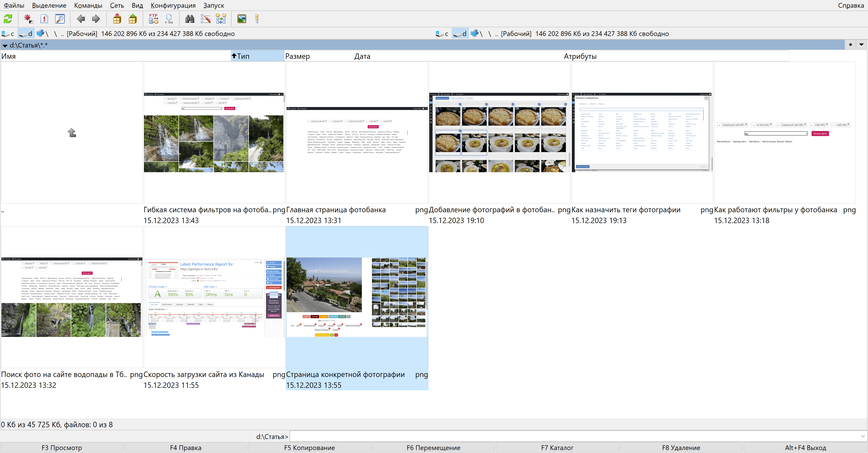Expand the command line history dropdown
Image resolution: width=868 pixels, height=453 pixels.
[863, 436]
